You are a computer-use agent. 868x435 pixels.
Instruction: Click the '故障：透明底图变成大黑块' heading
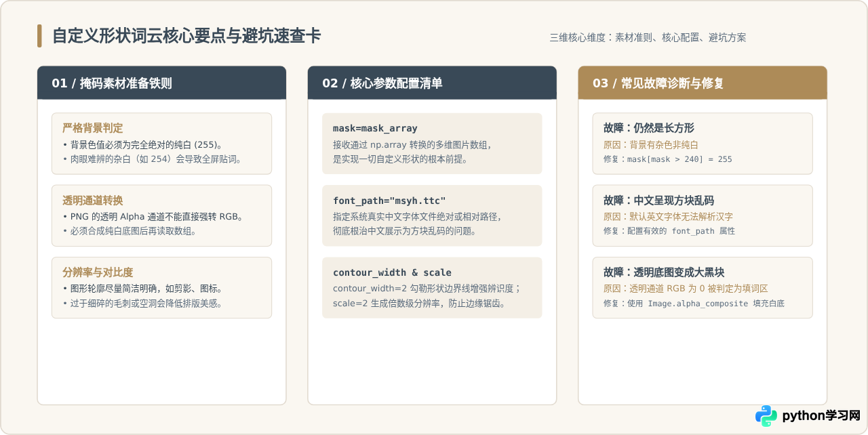point(664,272)
